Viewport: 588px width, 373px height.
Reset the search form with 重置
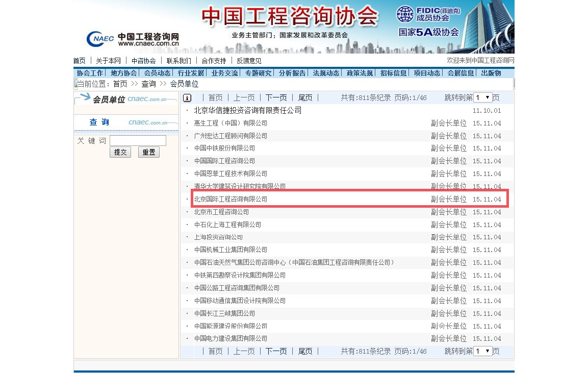(149, 152)
